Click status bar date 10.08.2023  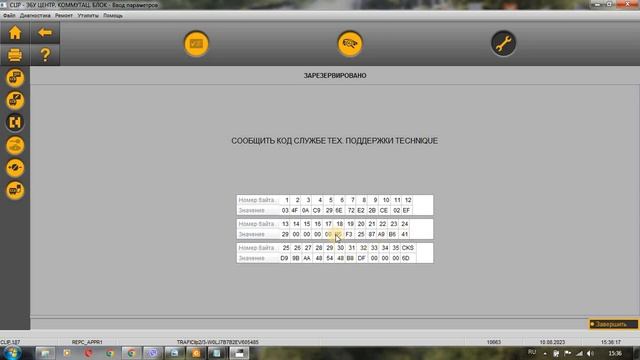552,342
